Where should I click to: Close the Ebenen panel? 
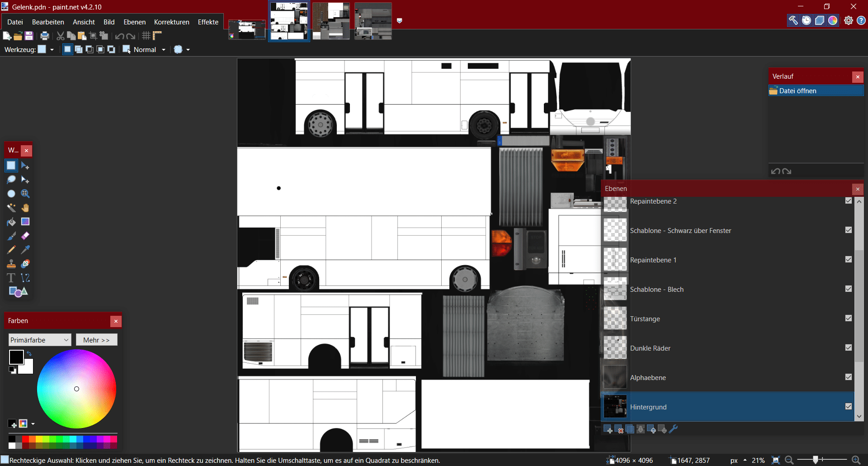click(x=858, y=189)
